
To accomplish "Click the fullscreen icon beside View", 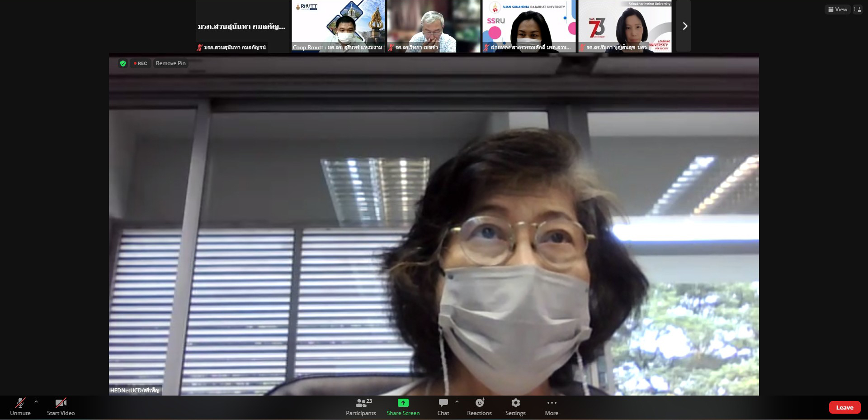I will tap(857, 10).
